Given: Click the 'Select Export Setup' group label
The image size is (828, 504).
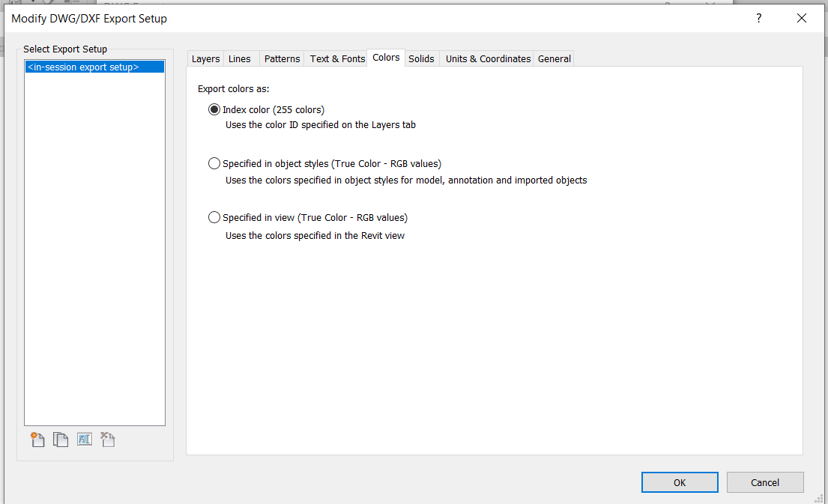Looking at the screenshot, I should [x=65, y=49].
